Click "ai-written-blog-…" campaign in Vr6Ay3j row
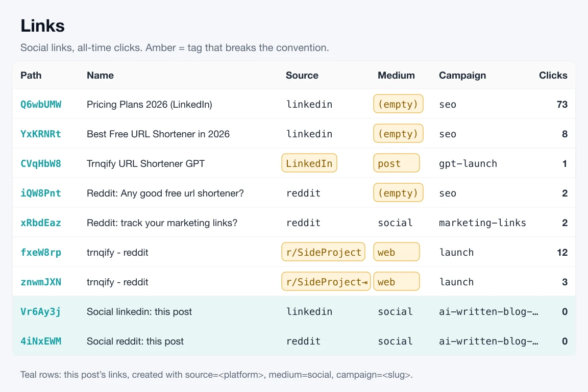 (488, 312)
